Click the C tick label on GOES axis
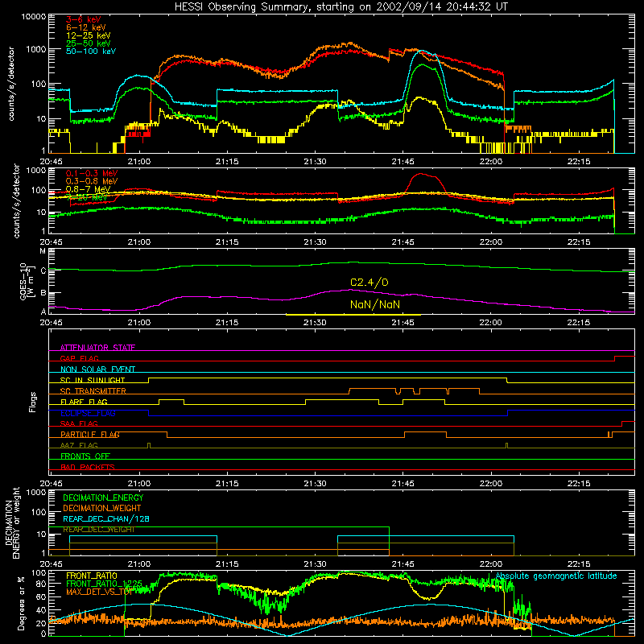This screenshot has width=644, height=644. (x=43, y=270)
